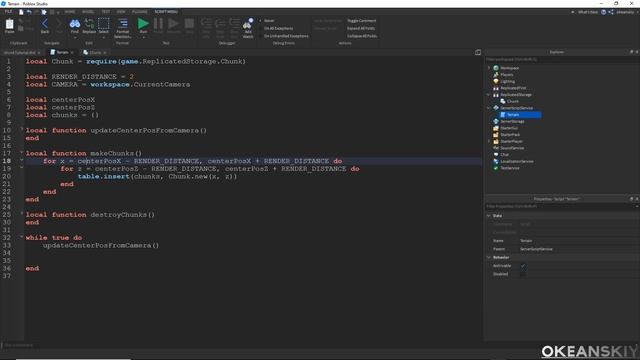This screenshot has width=640, height=360.
Task: Switch to the MODEL ribbon tab
Action: click(x=88, y=12)
